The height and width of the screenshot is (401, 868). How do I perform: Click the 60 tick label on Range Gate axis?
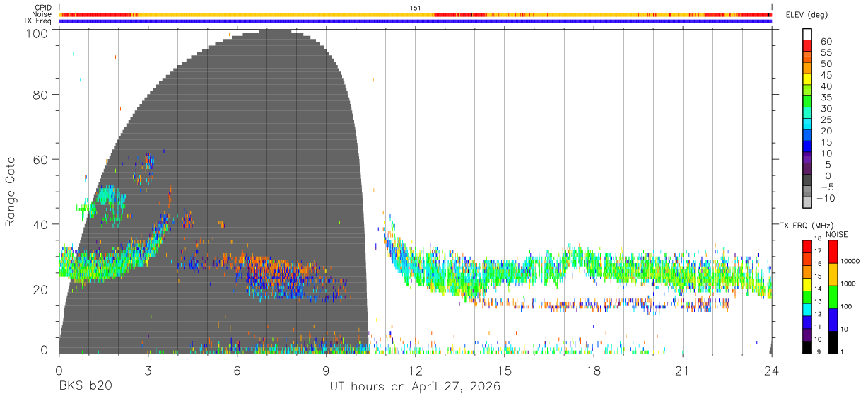coord(42,159)
